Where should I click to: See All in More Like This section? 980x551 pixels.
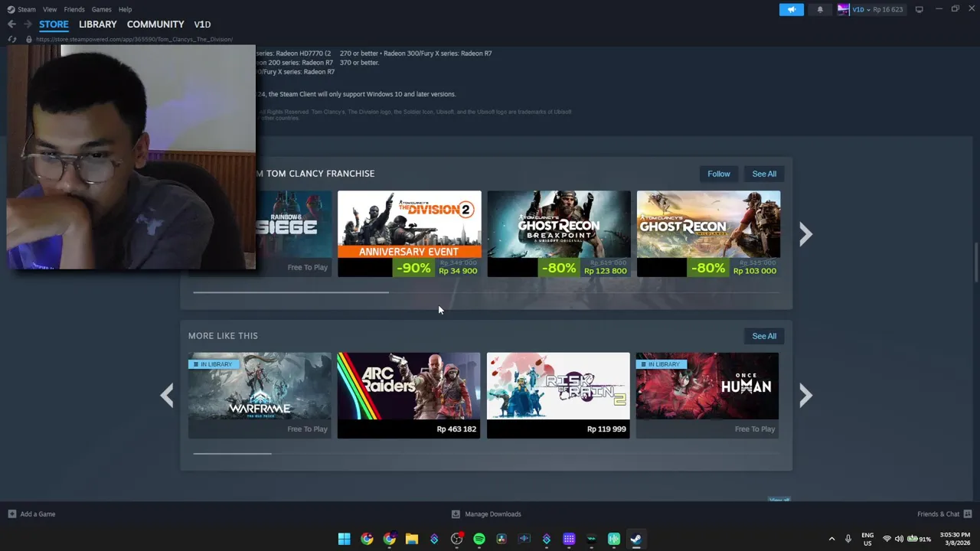764,336
